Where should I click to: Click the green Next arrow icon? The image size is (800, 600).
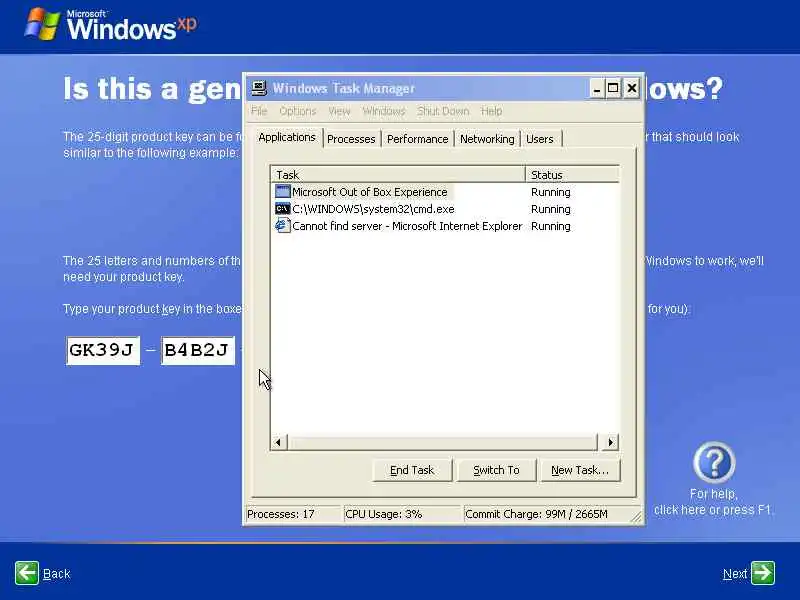(x=763, y=573)
